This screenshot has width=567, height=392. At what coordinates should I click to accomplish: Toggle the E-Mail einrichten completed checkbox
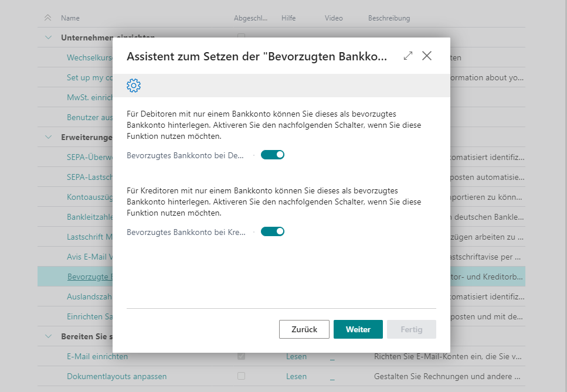(x=241, y=356)
